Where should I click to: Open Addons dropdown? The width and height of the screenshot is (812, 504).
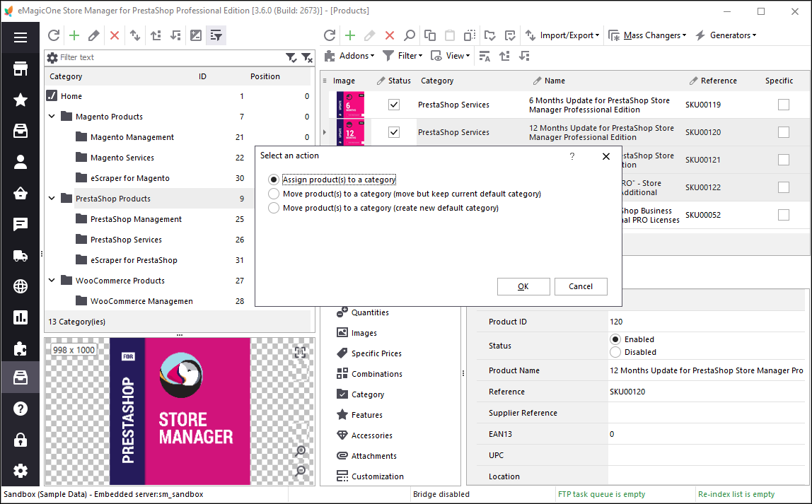click(349, 56)
